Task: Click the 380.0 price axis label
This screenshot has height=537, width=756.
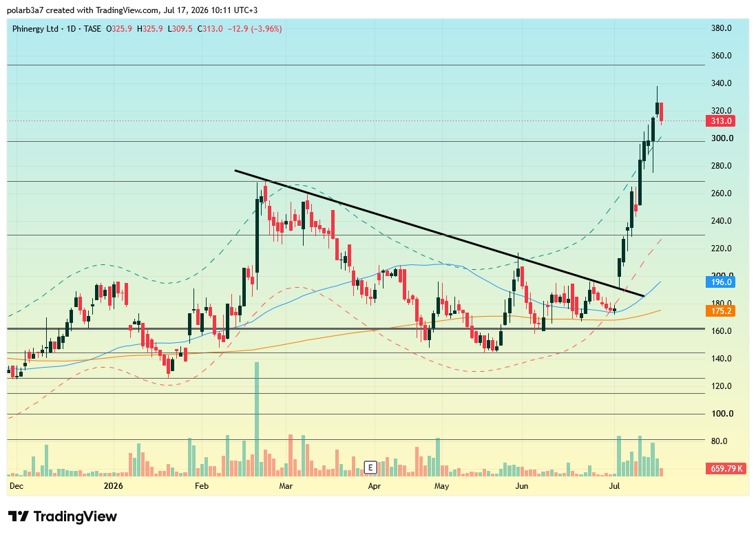Action: click(722, 28)
